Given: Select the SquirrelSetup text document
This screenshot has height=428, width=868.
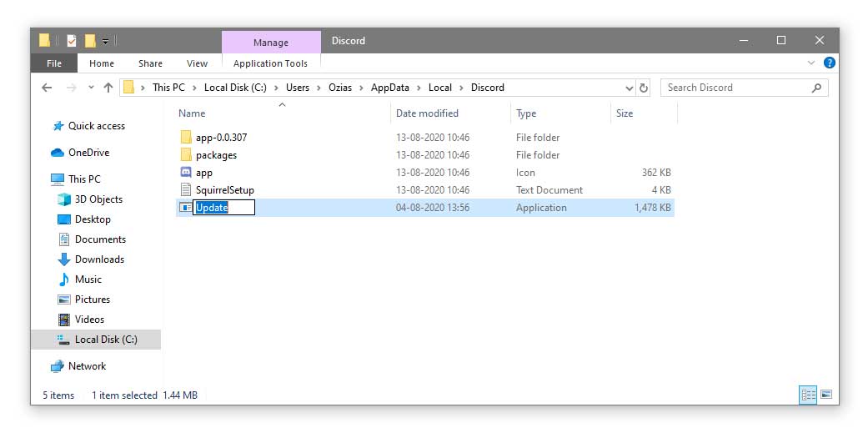Looking at the screenshot, I should click(x=225, y=190).
